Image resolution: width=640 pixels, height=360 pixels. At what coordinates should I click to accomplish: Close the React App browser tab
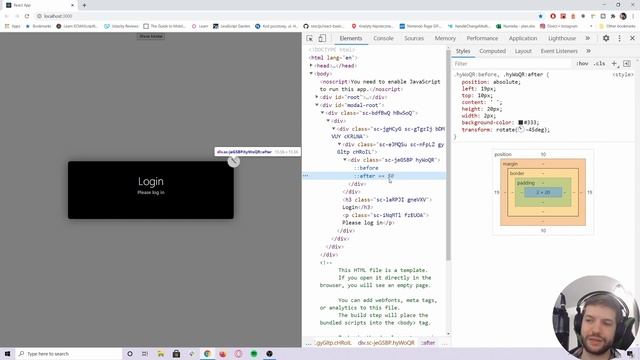point(73,5)
